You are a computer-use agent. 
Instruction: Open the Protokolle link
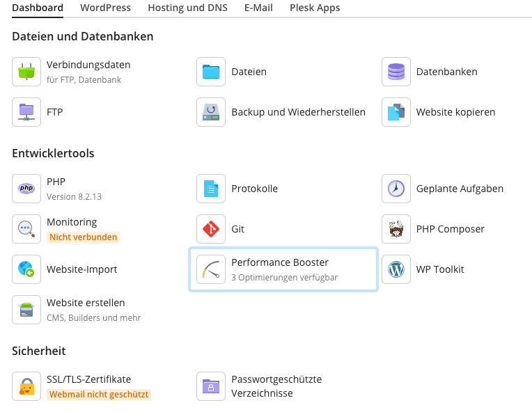pos(254,189)
